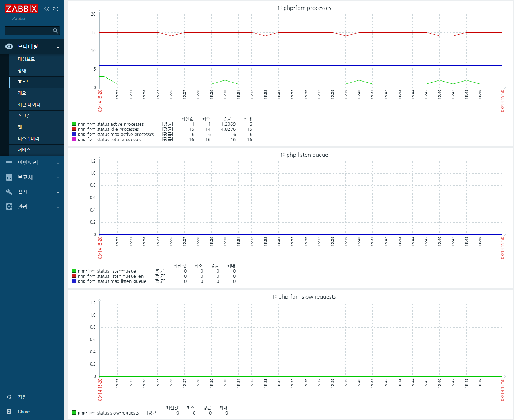This screenshot has height=420, width=514.
Task: Click the ZABBIX logo
Action: [x=21, y=8]
